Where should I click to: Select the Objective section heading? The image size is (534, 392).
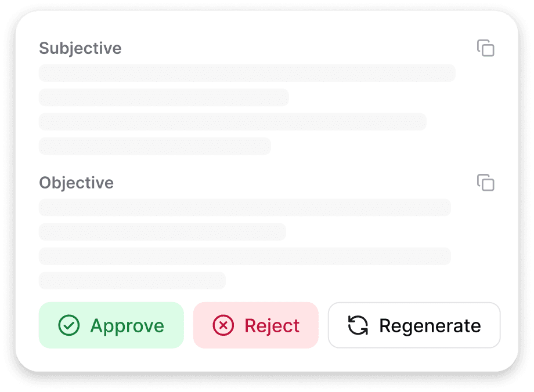pyautogui.click(x=76, y=183)
